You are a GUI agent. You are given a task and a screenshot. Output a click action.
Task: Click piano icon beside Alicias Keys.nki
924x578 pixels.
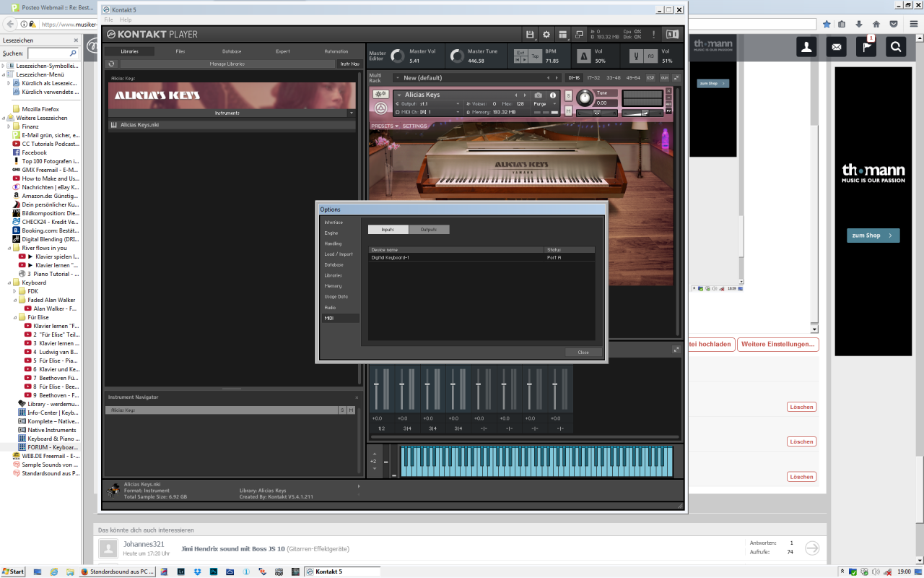coord(113,125)
